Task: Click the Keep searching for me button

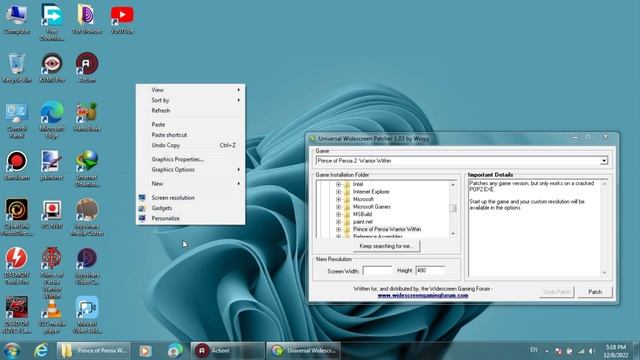Action: tap(386, 246)
